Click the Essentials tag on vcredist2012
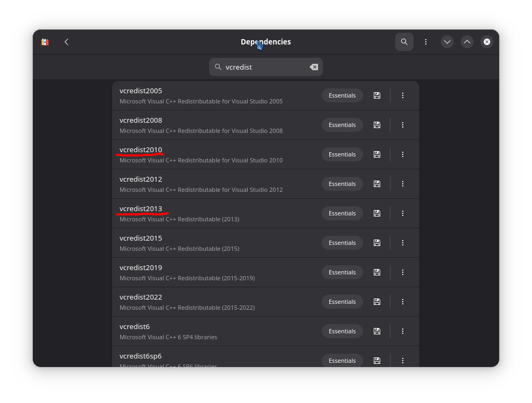This screenshot has width=532, height=403. pyautogui.click(x=342, y=184)
